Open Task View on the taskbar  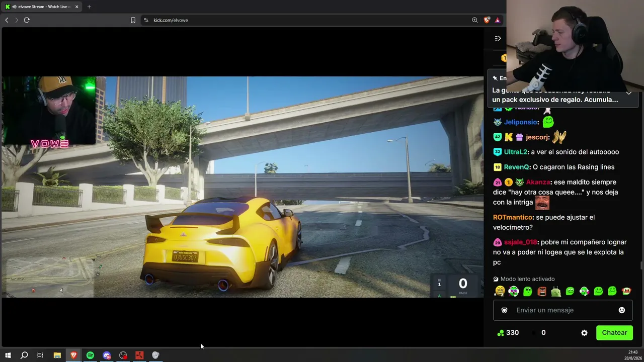(40, 355)
